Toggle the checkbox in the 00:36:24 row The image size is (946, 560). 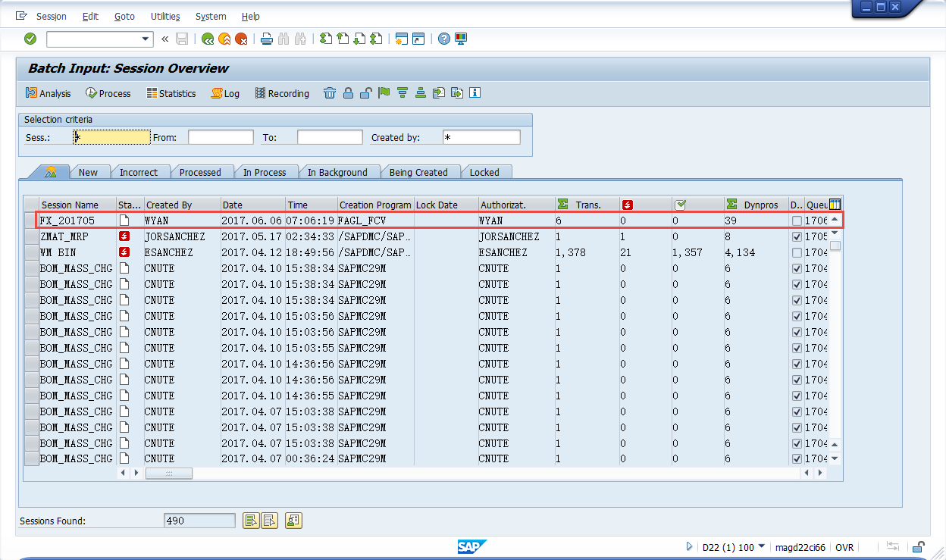pyautogui.click(x=796, y=458)
